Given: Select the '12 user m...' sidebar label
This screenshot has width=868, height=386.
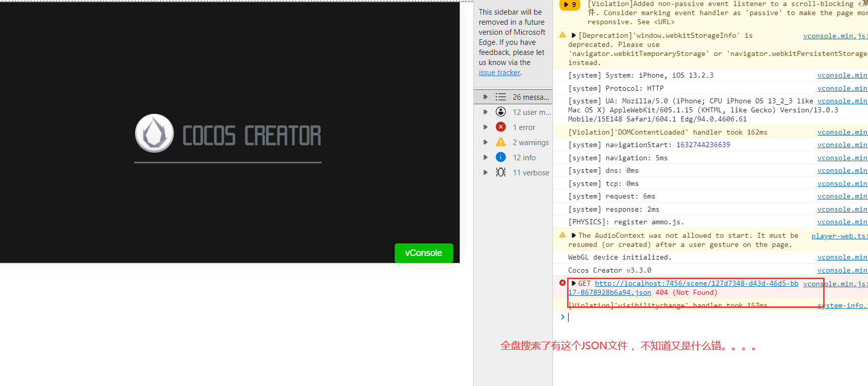Looking at the screenshot, I should coord(532,112).
